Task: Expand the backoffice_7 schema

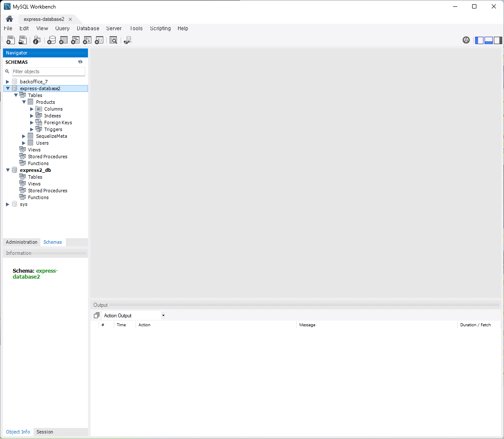Action: coord(7,82)
